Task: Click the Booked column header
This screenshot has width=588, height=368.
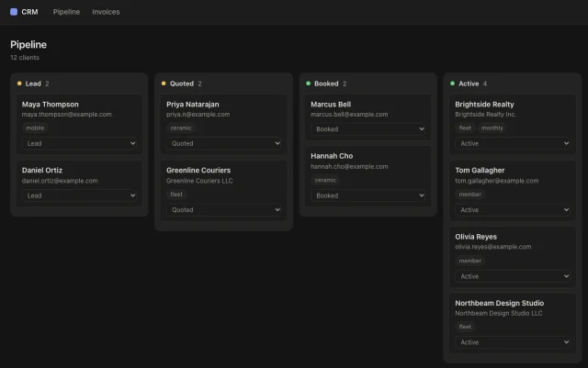Action: tap(326, 84)
